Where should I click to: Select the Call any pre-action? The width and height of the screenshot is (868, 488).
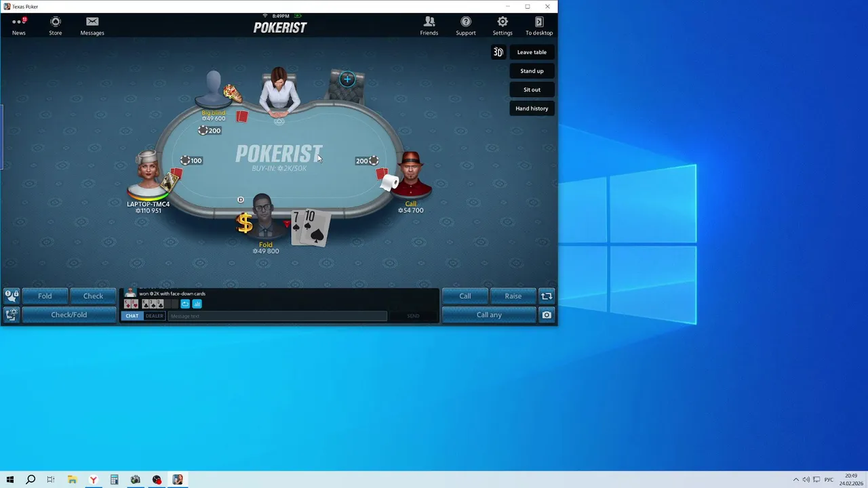(490, 314)
